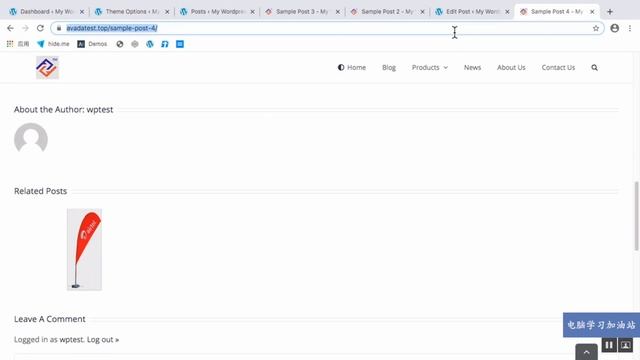Close the Theme Options tab
Image resolution: width=640 pixels, height=360 pixels.
click(167, 12)
